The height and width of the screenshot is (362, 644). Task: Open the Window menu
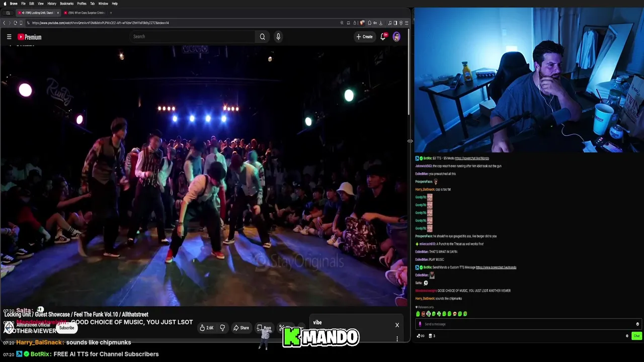point(103,4)
